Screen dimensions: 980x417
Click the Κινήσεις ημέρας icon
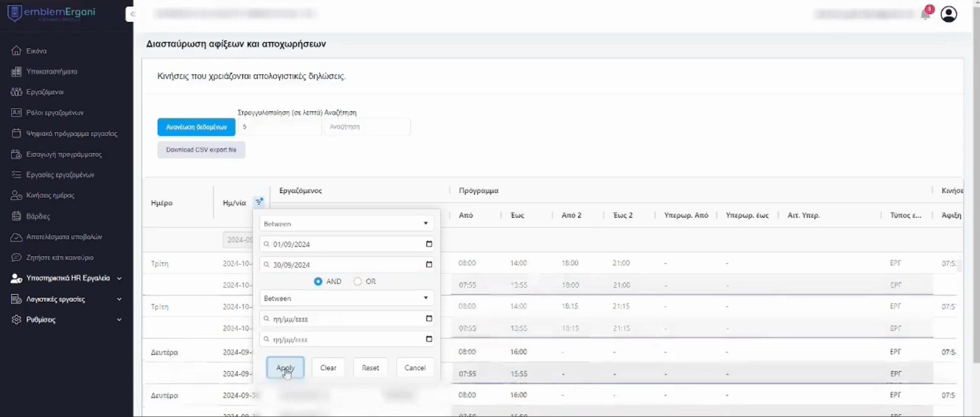point(16,196)
